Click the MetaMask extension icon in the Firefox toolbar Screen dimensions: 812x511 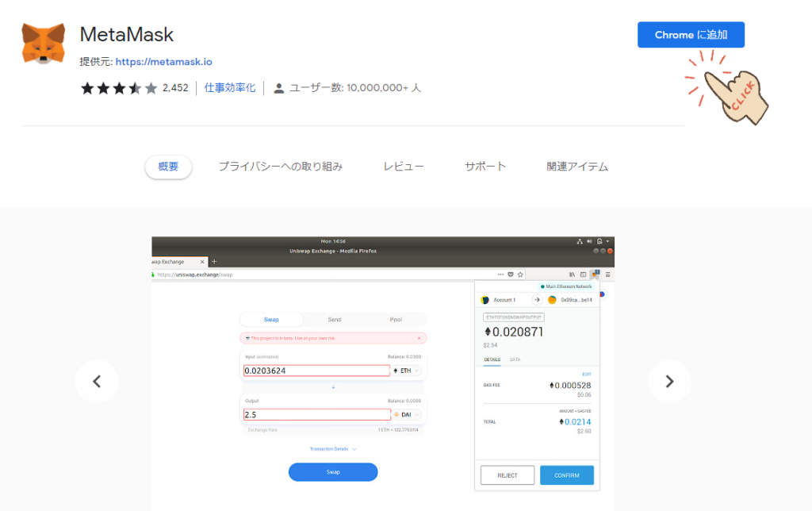click(595, 274)
